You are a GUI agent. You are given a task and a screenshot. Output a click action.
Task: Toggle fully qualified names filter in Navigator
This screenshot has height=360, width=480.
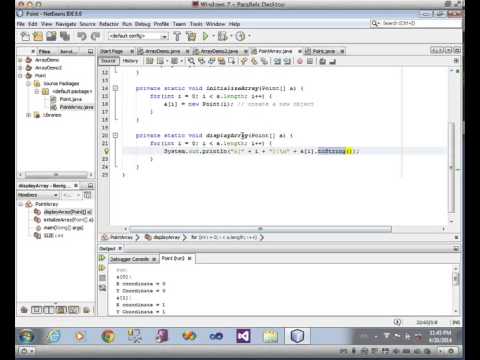point(86,310)
